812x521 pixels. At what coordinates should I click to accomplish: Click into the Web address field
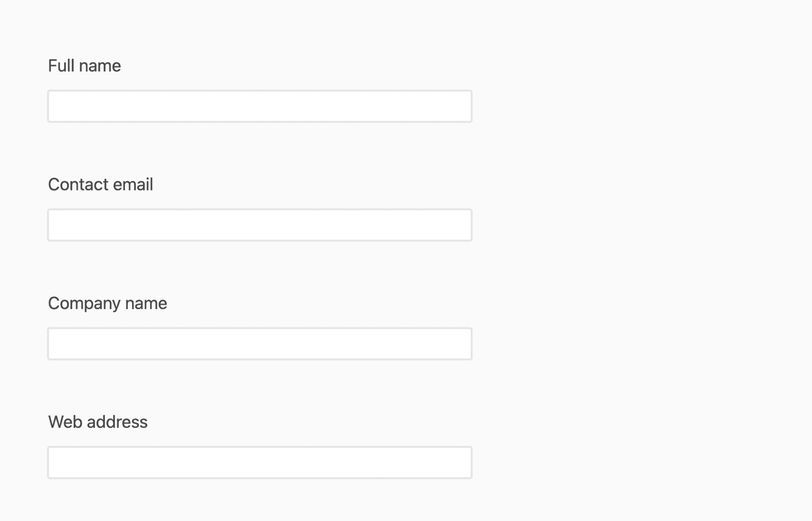click(260, 463)
